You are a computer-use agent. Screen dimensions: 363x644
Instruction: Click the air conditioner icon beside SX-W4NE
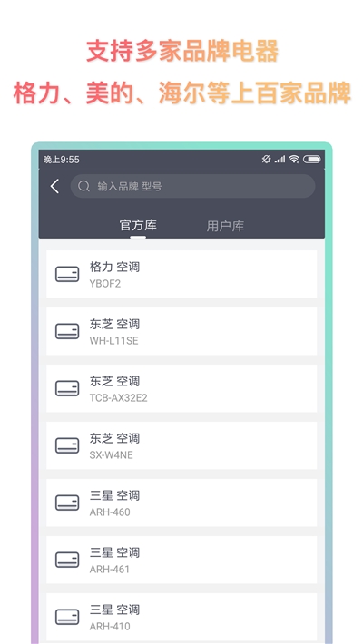click(67, 445)
